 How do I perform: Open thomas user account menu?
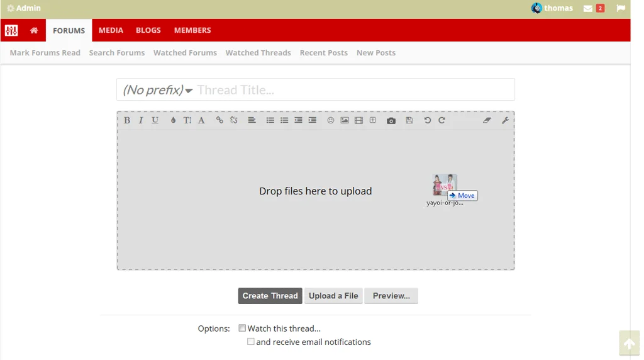tap(552, 8)
